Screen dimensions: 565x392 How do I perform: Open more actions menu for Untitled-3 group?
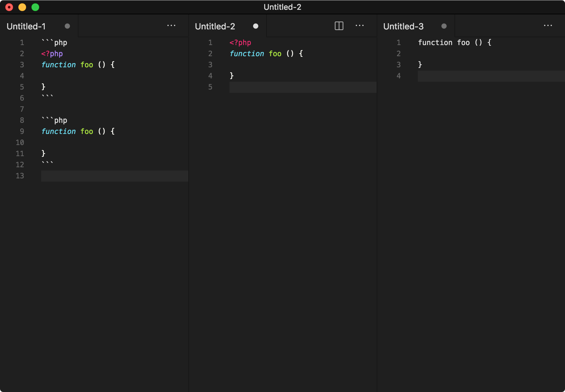(548, 25)
